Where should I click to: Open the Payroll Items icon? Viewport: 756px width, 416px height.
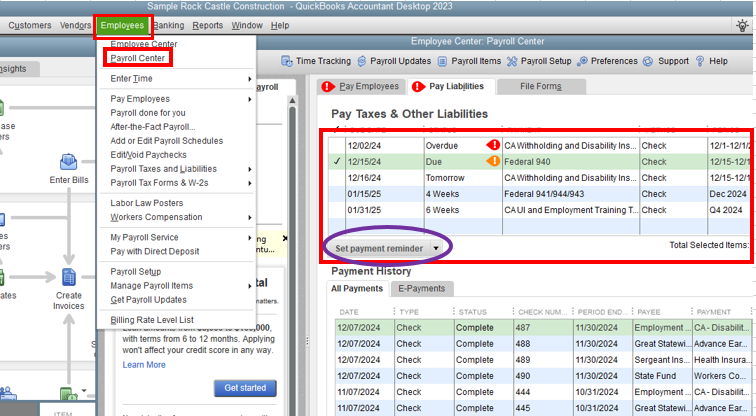coord(442,61)
